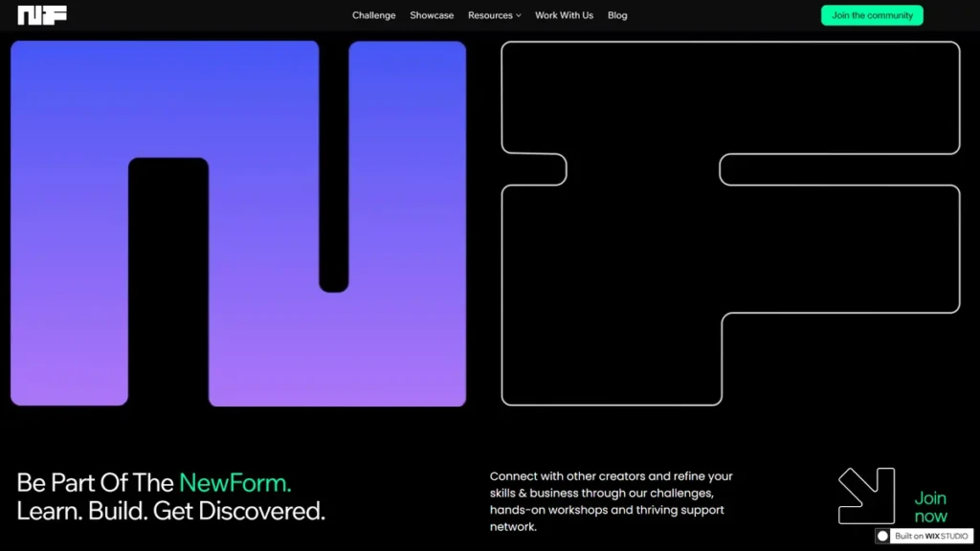Click the diagonal arrow icon beside Join now
Screen dimensions: 980x551
coord(865,496)
